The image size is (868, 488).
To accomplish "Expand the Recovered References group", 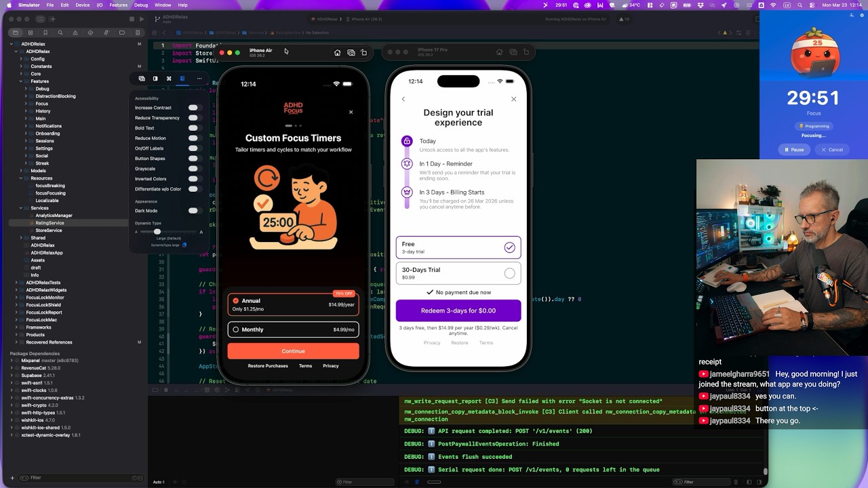I will (x=16, y=342).
